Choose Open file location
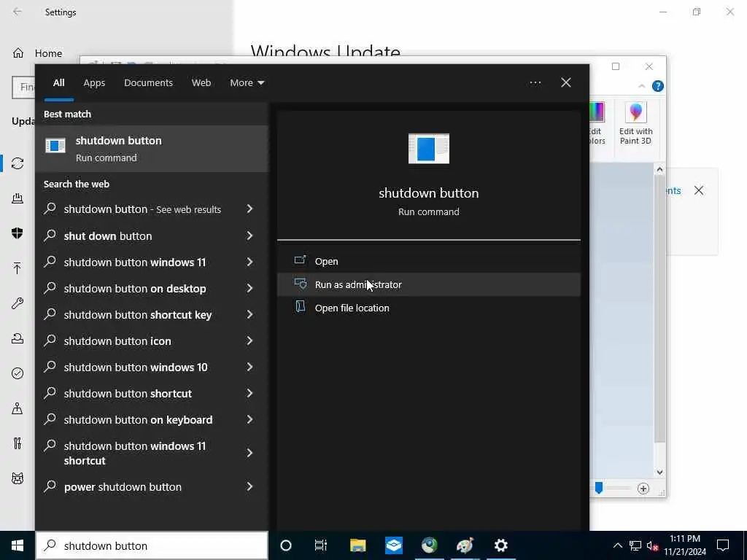Viewport: 747px width, 560px height. (429, 308)
